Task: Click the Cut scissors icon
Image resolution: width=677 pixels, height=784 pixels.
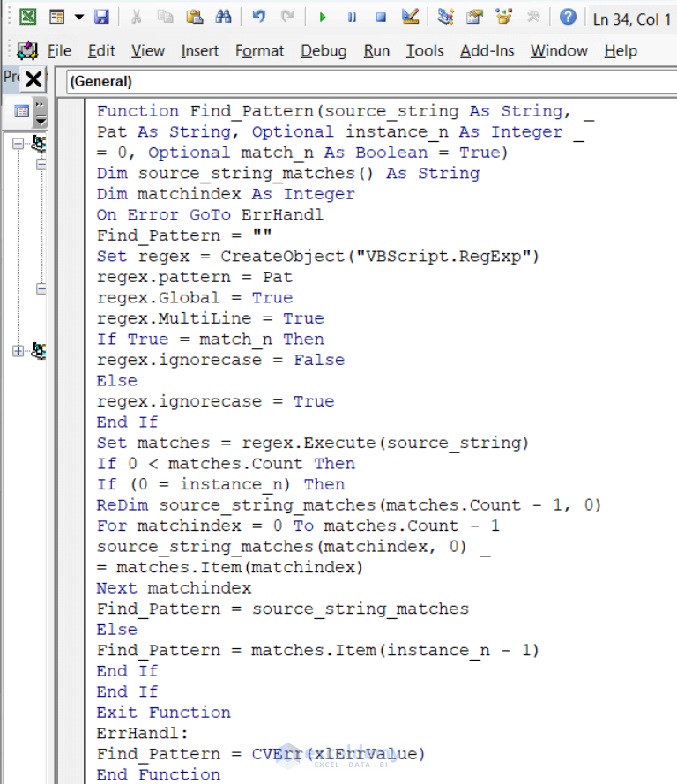Action: [136, 18]
